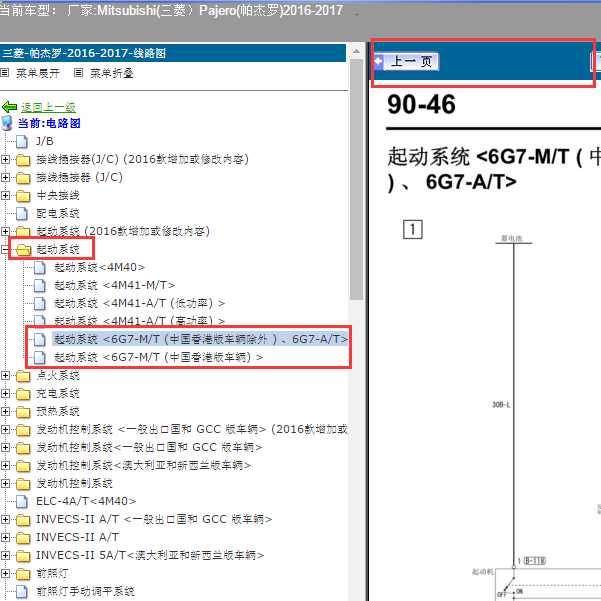Click folder icon for 接线插接器 (J/C)
This screenshot has width=601, height=601.
[23, 177]
